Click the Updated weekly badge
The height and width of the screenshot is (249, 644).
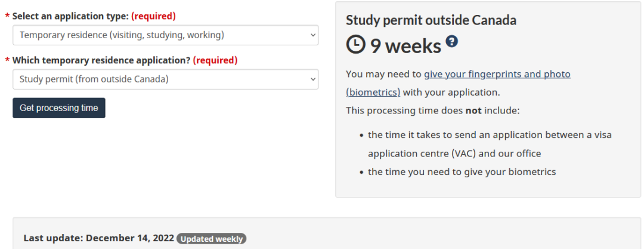coord(211,239)
